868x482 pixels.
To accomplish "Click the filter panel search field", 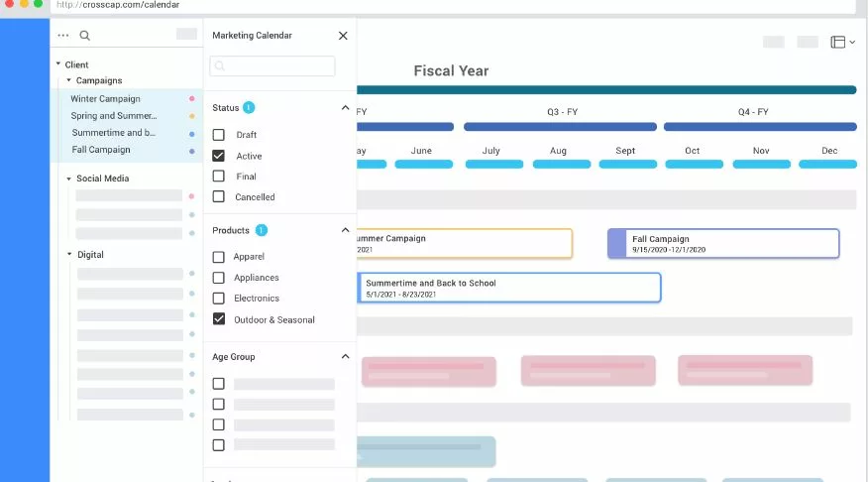I will (x=272, y=65).
